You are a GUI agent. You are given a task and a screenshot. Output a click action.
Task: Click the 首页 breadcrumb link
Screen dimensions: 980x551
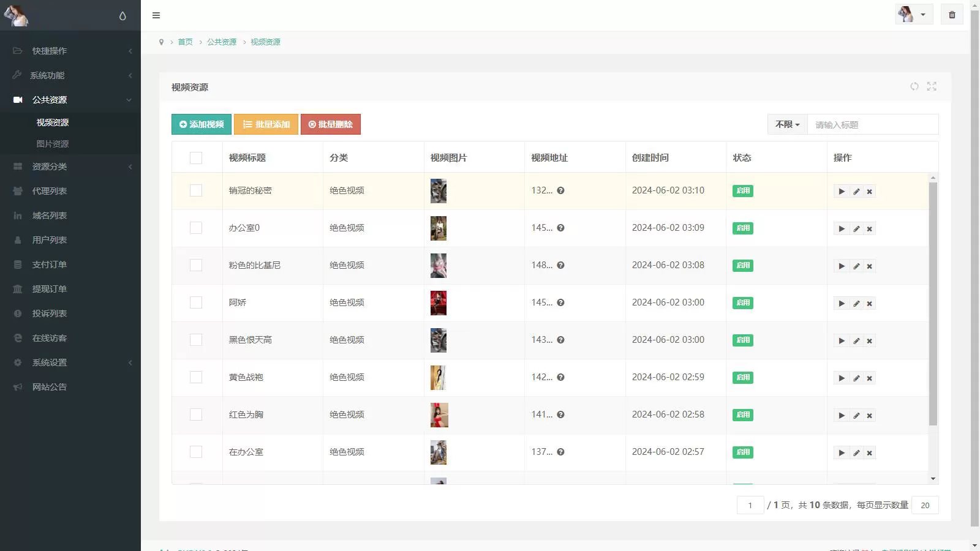point(186,42)
